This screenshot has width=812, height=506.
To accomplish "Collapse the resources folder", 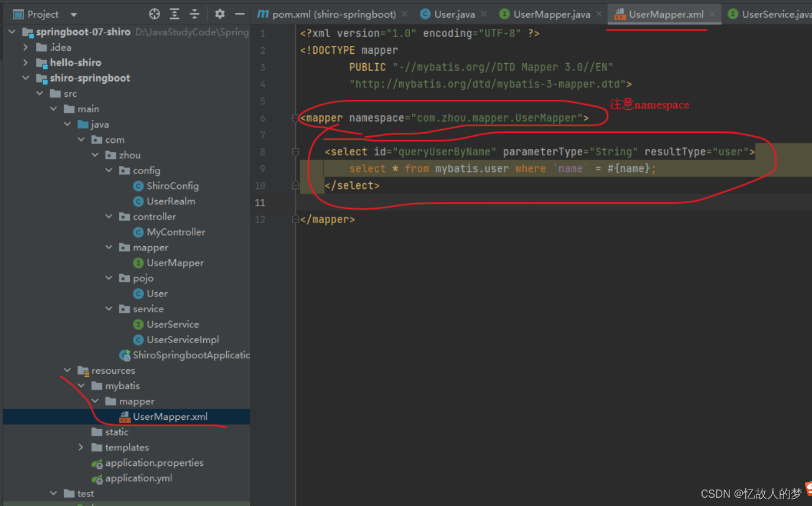I will click(x=67, y=371).
